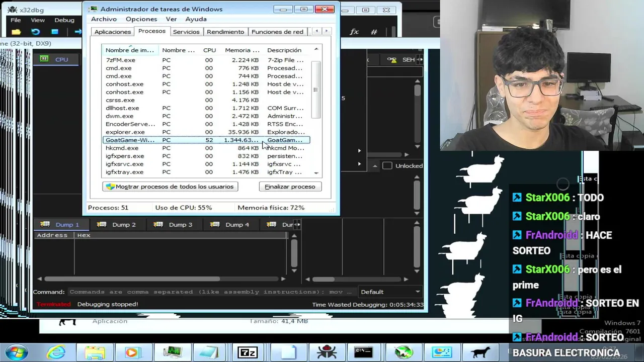Click the Command Prompt taskbar icon

(x=363, y=352)
